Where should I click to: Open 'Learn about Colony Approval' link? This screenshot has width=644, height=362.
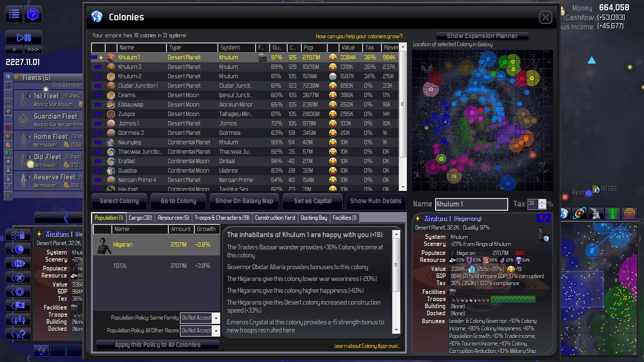click(x=368, y=346)
